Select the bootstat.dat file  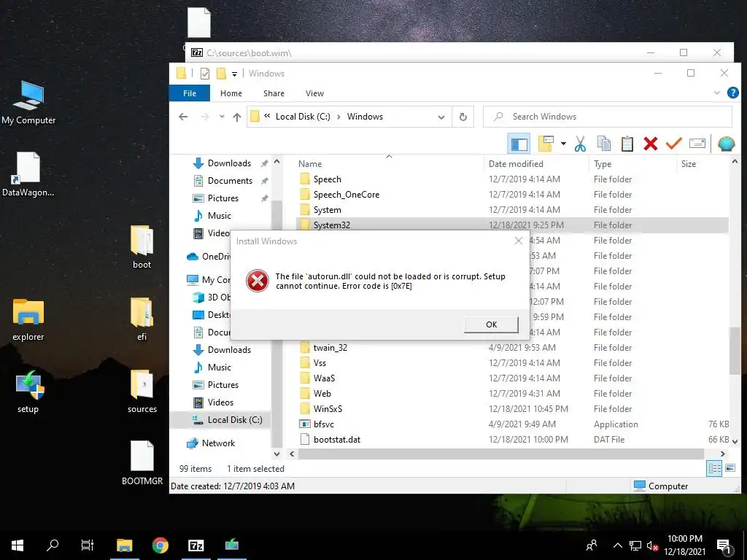coord(512,440)
